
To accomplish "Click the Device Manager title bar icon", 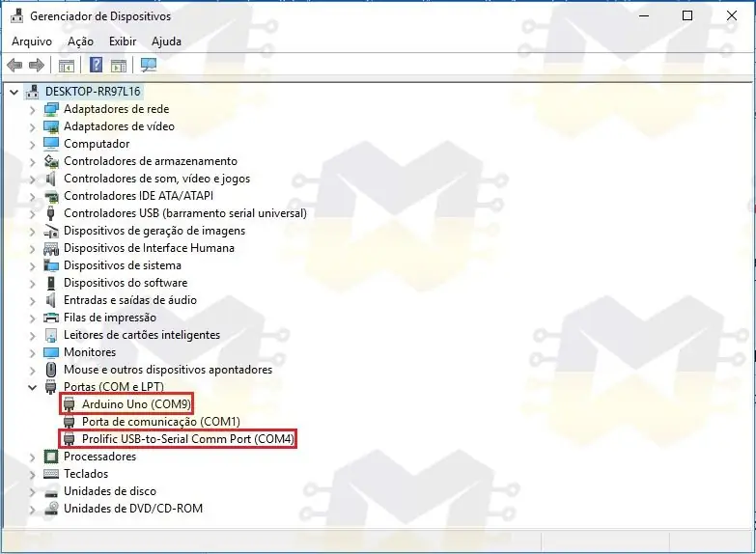I will click(x=16, y=15).
